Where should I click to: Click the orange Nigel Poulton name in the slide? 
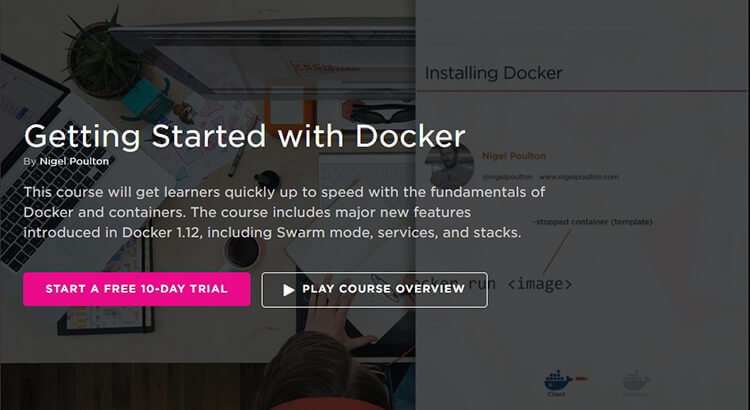(x=514, y=156)
